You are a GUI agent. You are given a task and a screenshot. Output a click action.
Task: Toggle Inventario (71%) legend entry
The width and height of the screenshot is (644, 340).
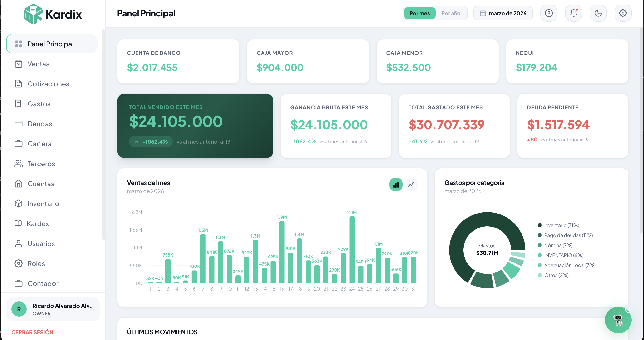pos(558,225)
